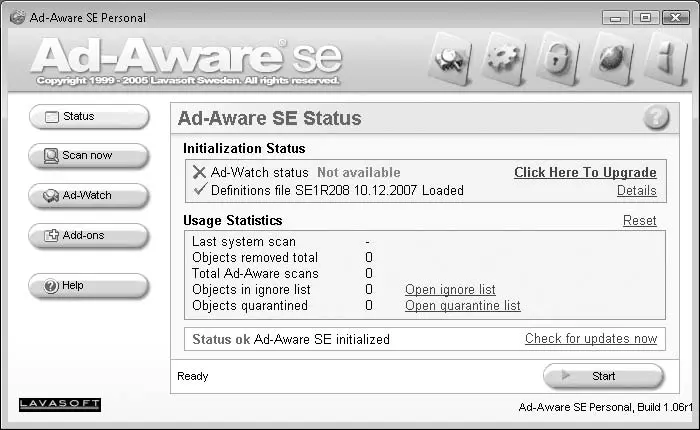This screenshot has width=700, height=430.
Task: Open the quarantine padlock icon
Action: pos(558,59)
